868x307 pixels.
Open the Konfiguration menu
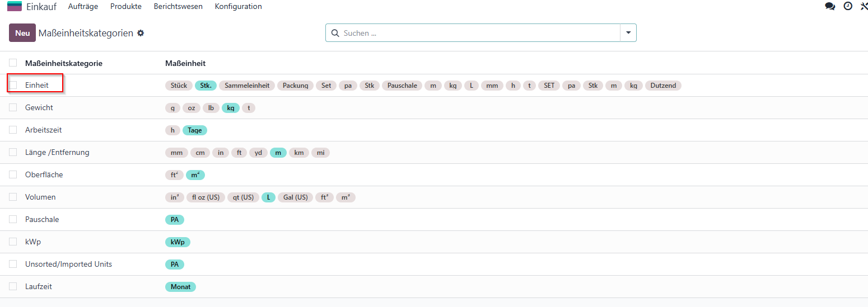tap(238, 6)
